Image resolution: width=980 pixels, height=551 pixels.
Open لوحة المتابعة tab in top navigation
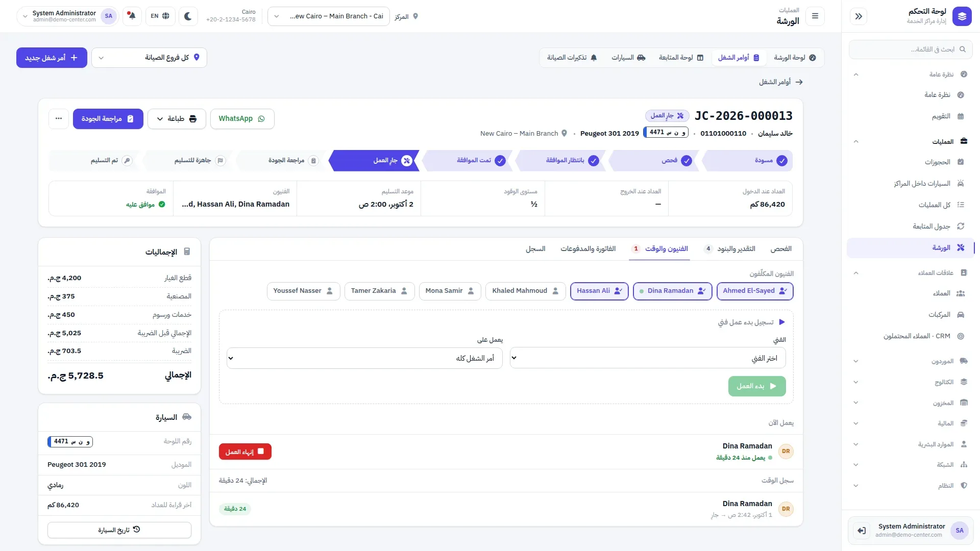(x=681, y=58)
